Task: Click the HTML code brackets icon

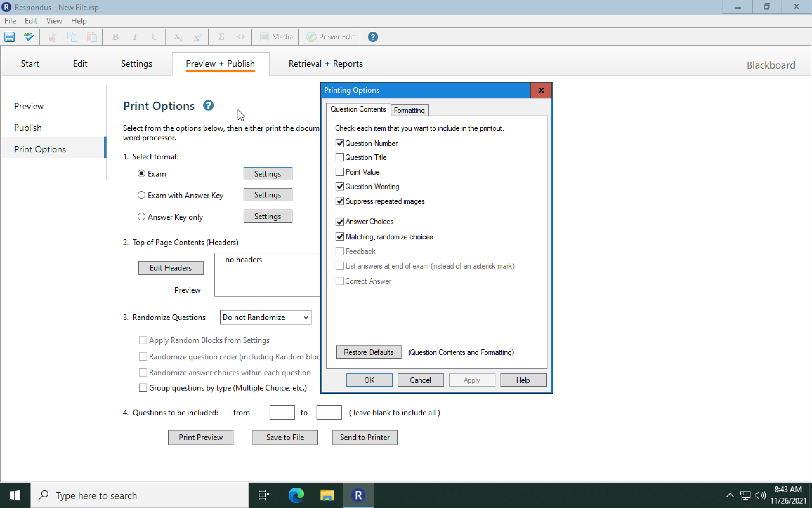Action: click(241, 37)
